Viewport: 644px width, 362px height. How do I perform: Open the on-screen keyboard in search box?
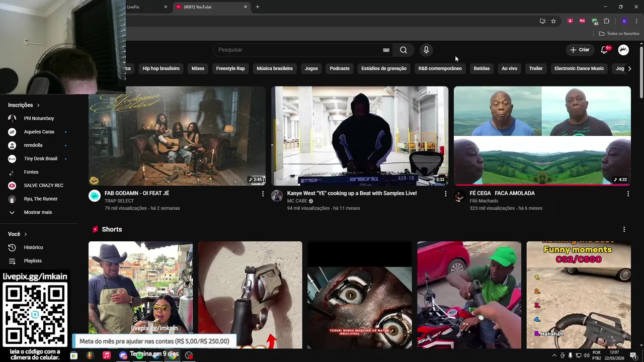click(x=386, y=50)
